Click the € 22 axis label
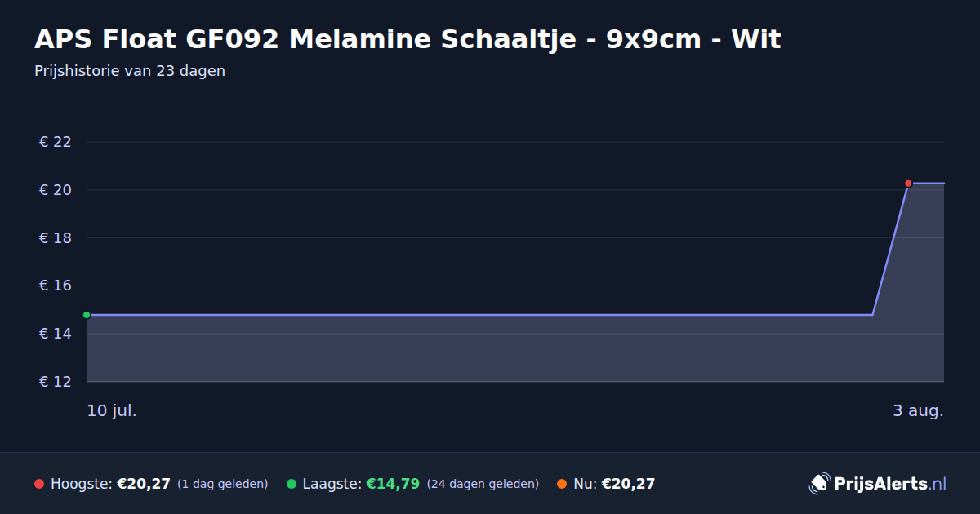This screenshot has height=514, width=980. pyautogui.click(x=56, y=142)
